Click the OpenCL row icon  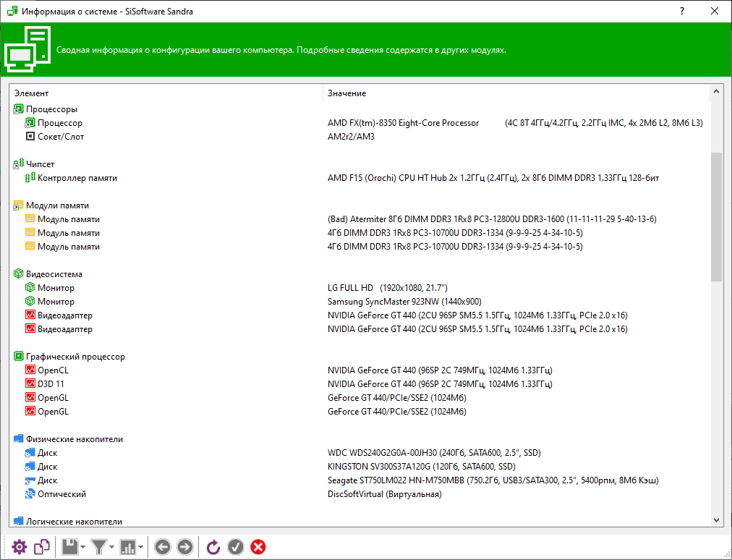click(30, 370)
